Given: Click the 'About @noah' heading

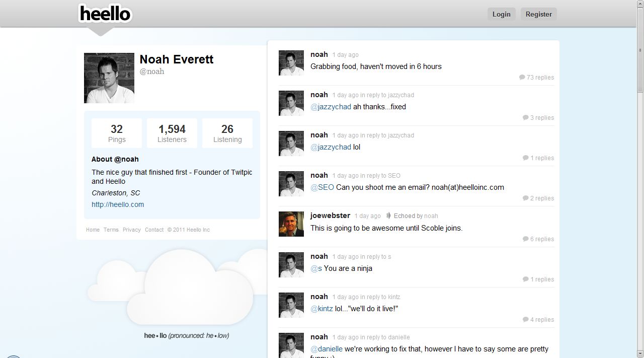Looking at the screenshot, I should [115, 159].
